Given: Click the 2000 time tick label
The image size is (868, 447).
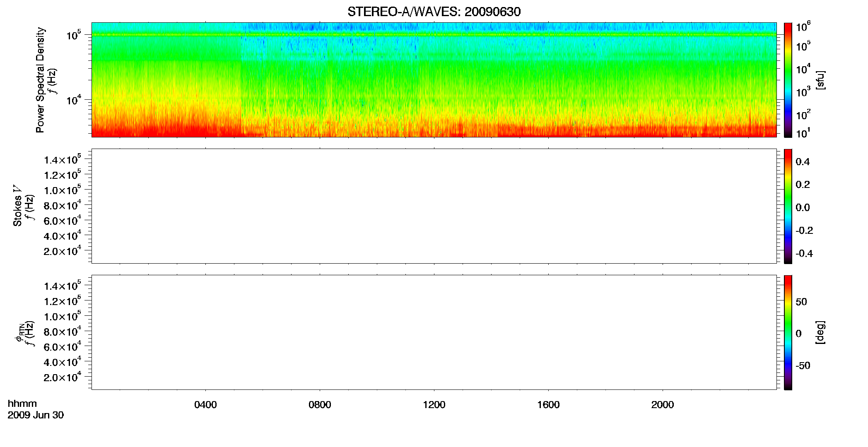Looking at the screenshot, I should 663,405.
